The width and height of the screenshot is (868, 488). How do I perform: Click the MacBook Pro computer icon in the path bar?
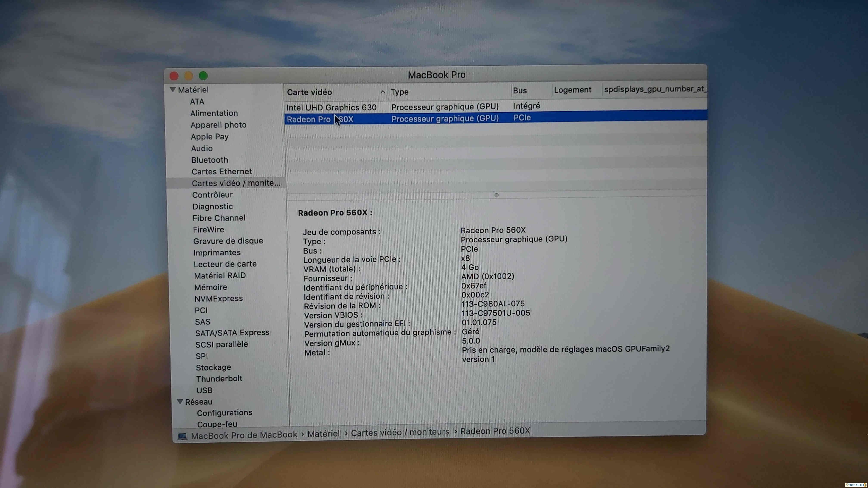pyautogui.click(x=182, y=436)
